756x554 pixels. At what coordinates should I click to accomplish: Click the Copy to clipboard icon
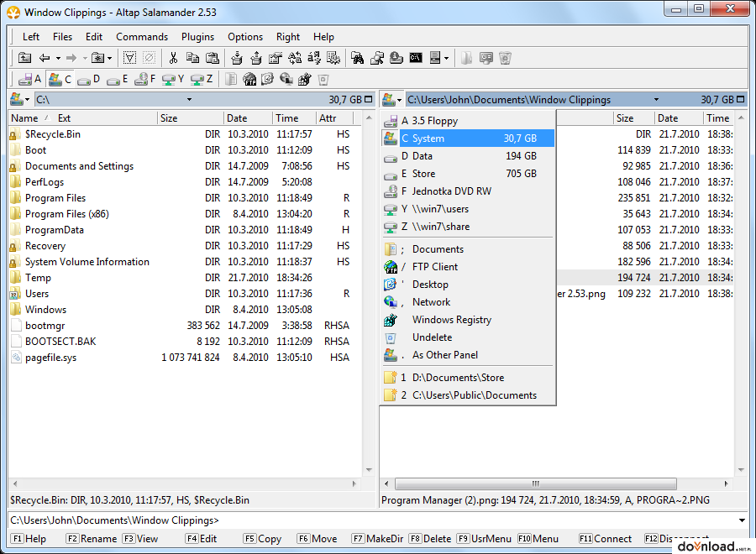coord(192,58)
